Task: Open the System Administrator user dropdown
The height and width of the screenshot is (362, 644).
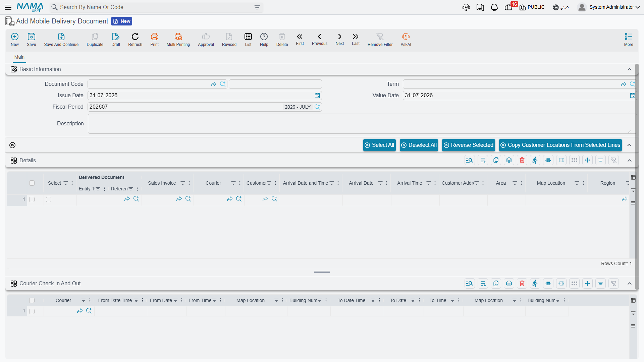Action: (x=609, y=7)
